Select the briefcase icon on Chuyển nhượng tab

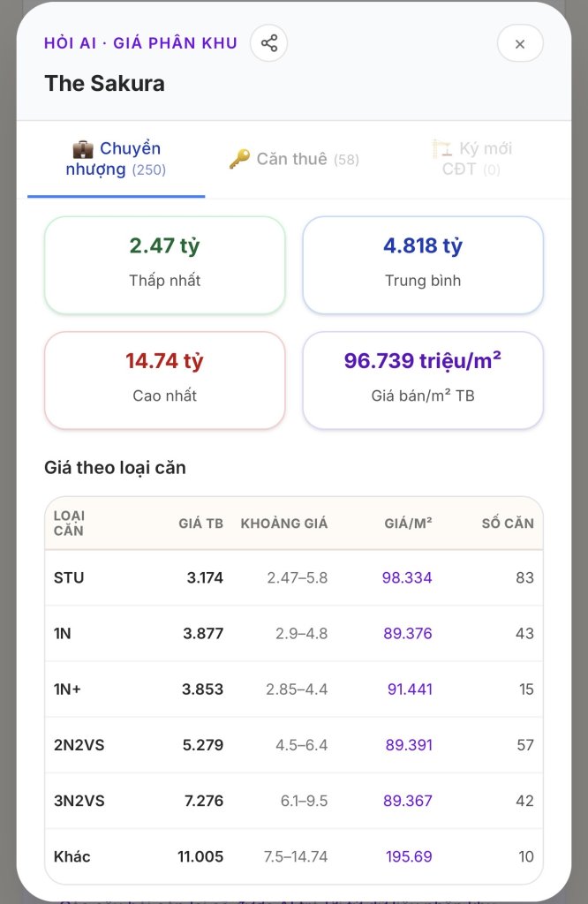pos(83,149)
